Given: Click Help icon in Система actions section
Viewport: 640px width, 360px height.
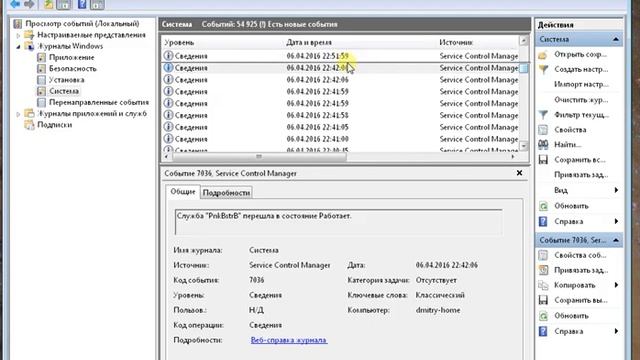Looking at the screenshot, I should [x=543, y=222].
